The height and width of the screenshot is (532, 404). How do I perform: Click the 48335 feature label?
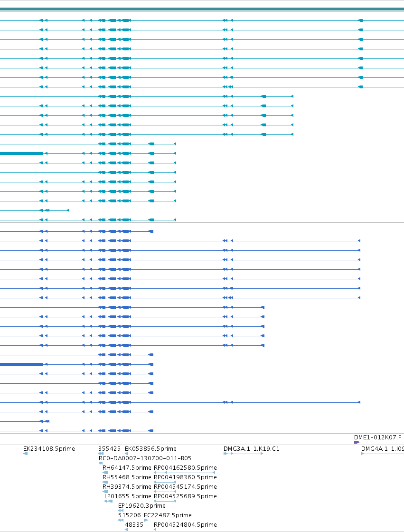(x=134, y=524)
